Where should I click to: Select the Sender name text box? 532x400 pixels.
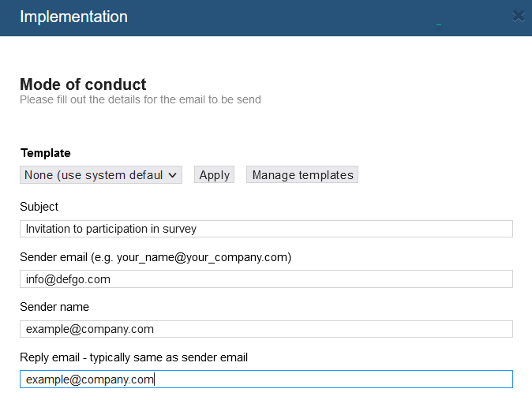pyautogui.click(x=266, y=329)
